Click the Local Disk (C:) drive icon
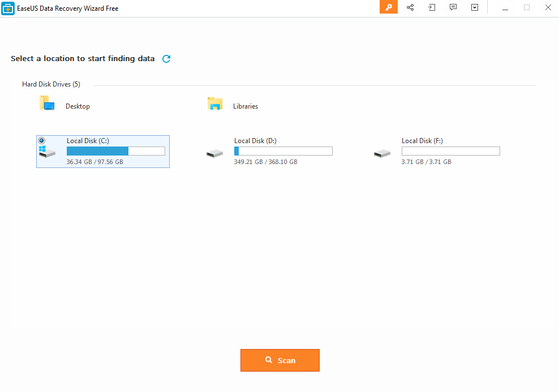This screenshot has width=559, height=392. coord(47,151)
